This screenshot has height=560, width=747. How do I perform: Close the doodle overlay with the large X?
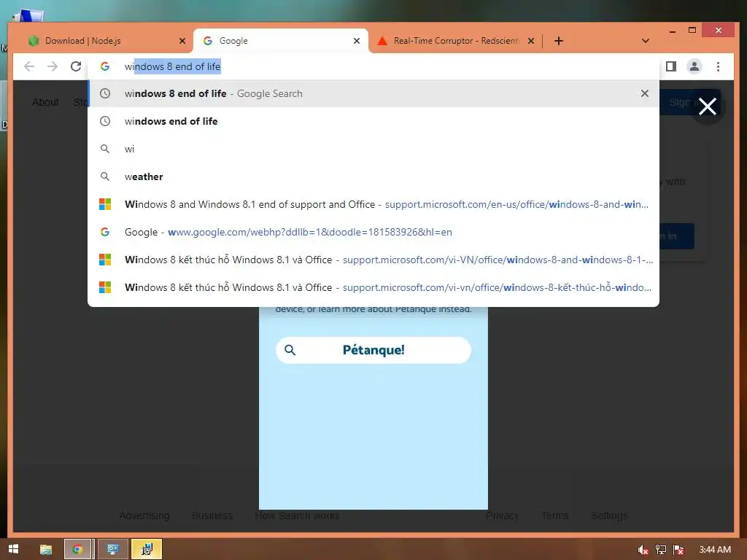click(x=708, y=106)
